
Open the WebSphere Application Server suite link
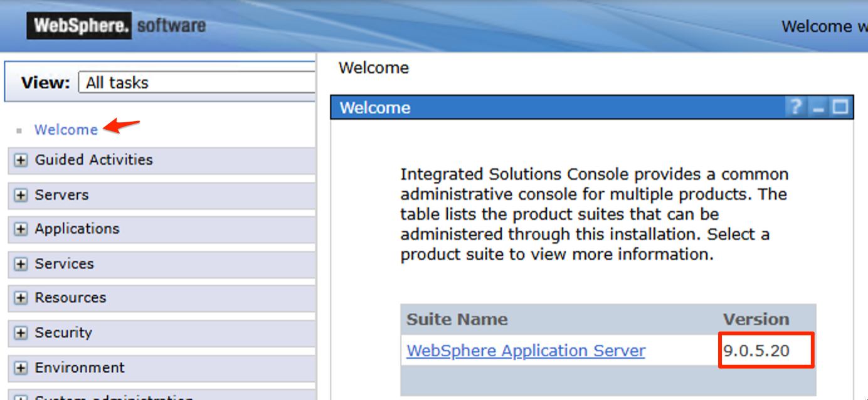(x=526, y=350)
